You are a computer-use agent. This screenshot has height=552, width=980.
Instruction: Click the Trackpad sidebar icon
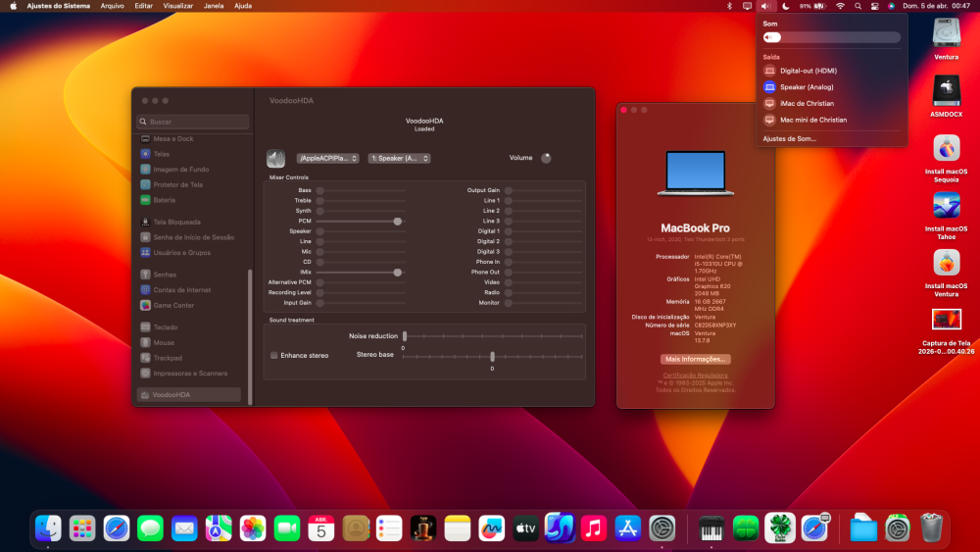coord(145,358)
